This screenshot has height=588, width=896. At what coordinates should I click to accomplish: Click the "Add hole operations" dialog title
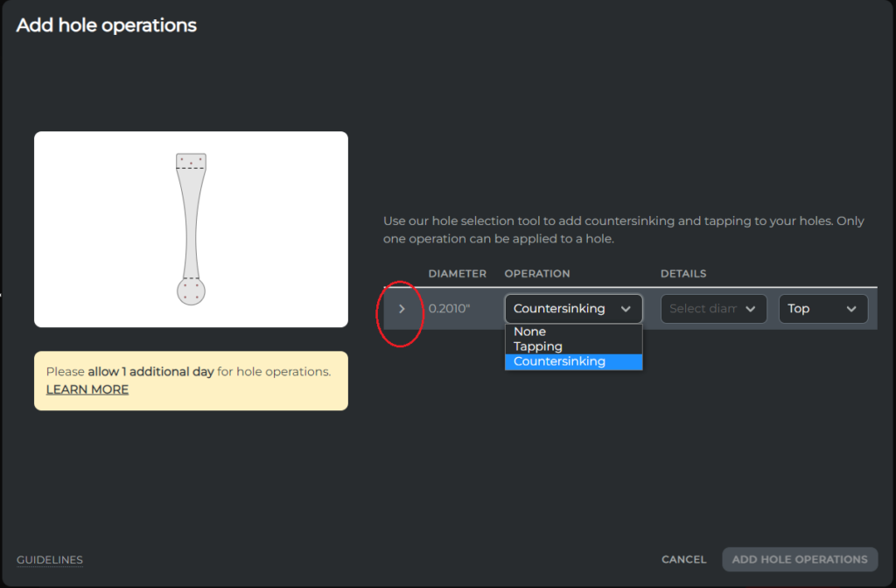(x=106, y=25)
